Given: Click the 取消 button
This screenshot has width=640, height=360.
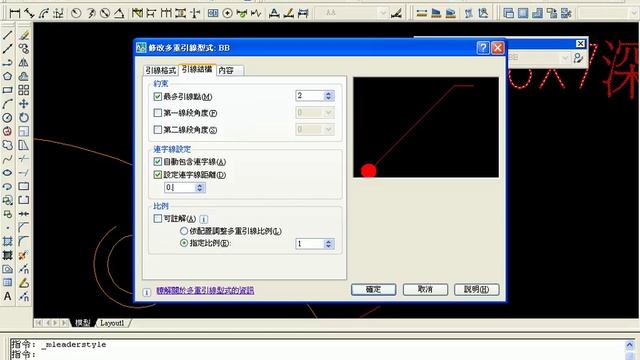Looking at the screenshot, I should [425, 289].
